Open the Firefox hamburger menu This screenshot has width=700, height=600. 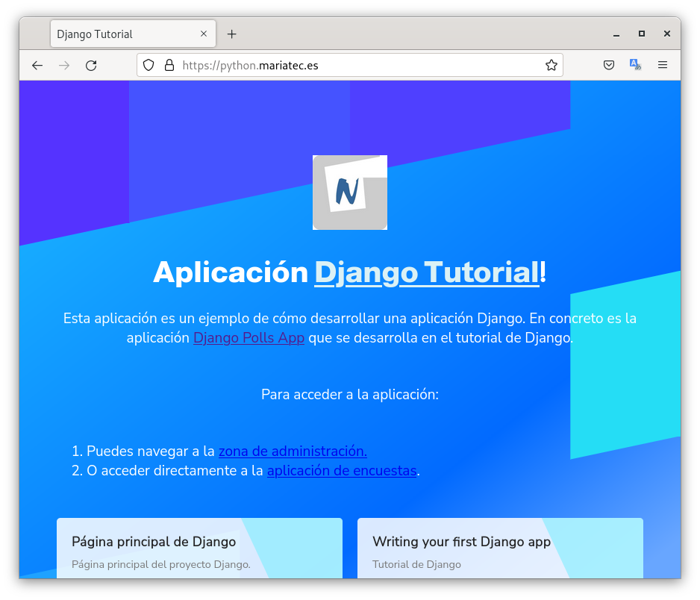point(662,66)
